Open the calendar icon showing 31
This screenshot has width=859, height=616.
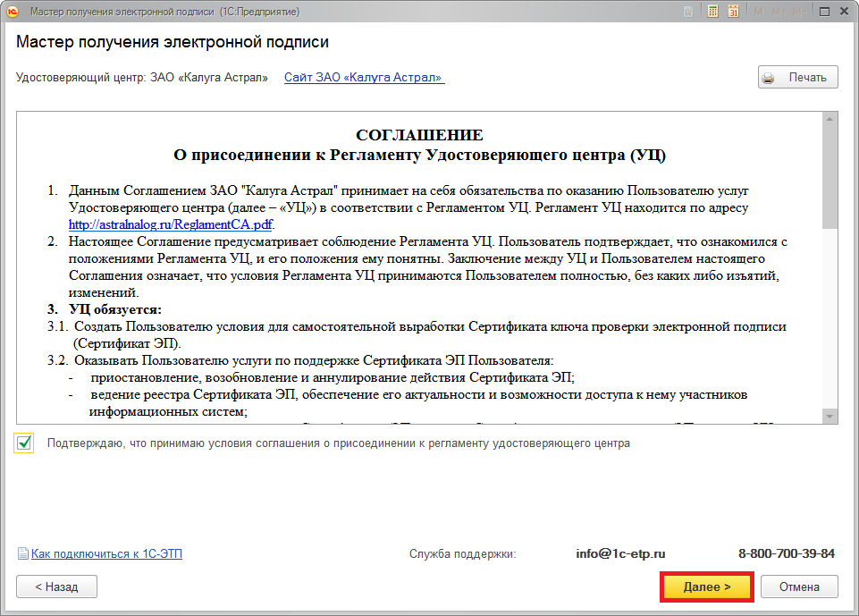click(733, 13)
